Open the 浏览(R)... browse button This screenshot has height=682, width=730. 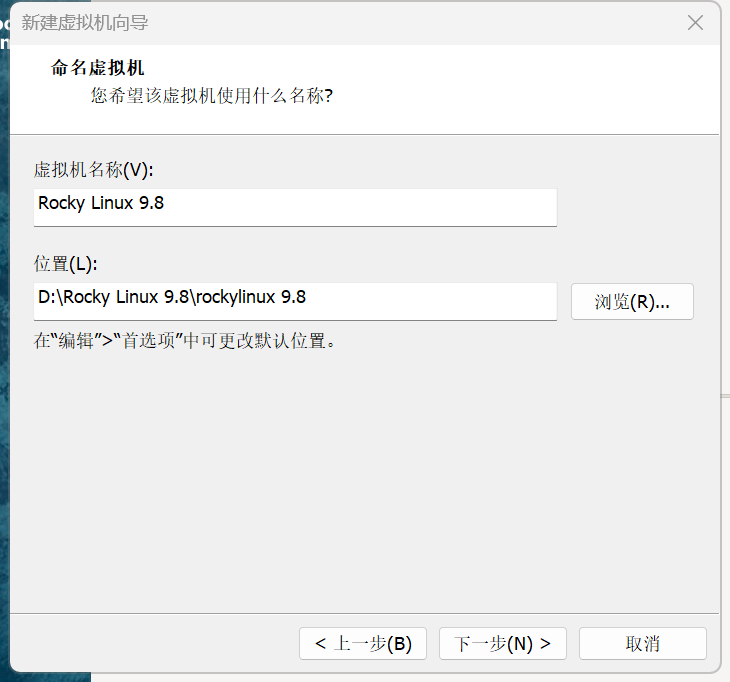click(632, 302)
